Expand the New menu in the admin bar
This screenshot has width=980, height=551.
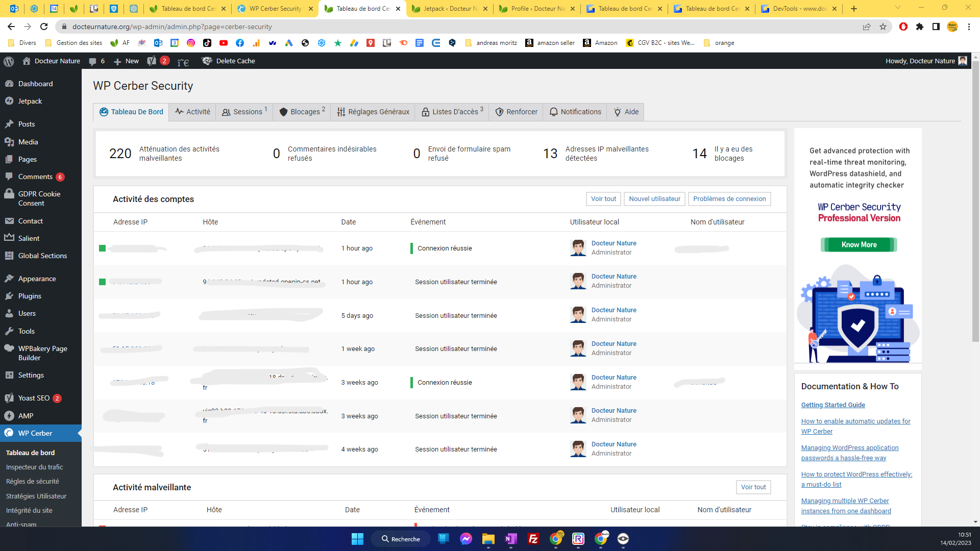click(x=126, y=61)
